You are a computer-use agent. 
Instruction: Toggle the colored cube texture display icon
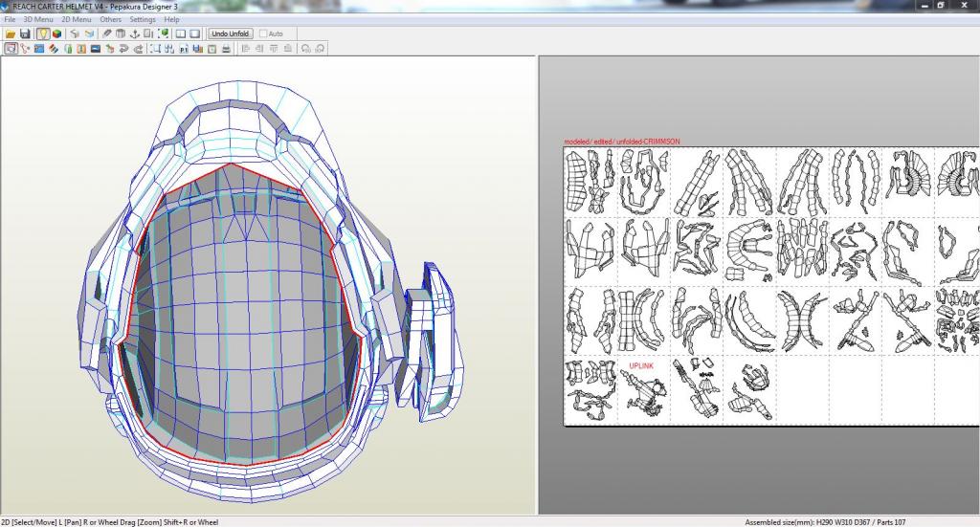point(56,33)
